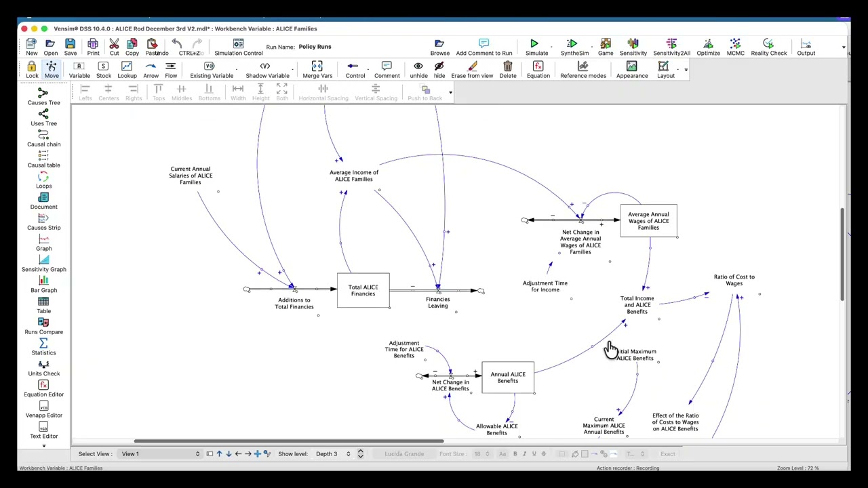Run the Sensitivity analysis
Screen dimensions: 868x488
tap(633, 47)
